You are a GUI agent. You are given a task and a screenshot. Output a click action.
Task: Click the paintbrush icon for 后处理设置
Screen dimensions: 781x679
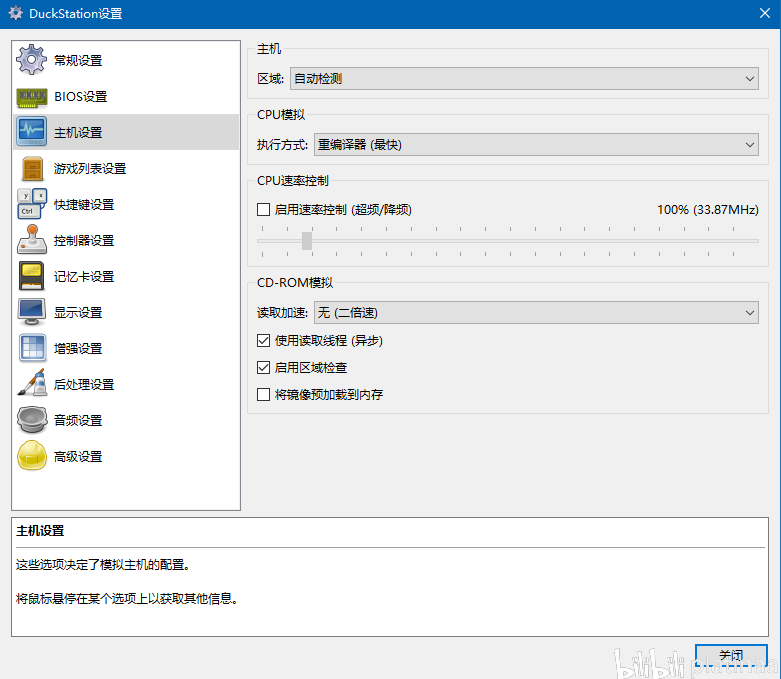[x=31, y=384]
